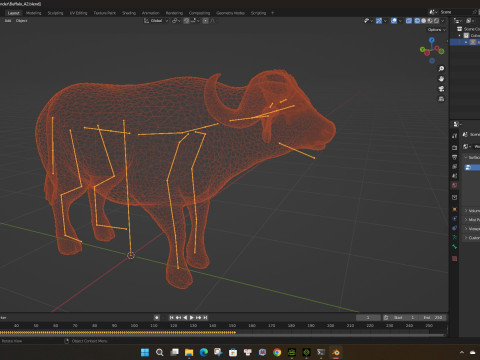Open the Scene properties tab

tap(454, 176)
